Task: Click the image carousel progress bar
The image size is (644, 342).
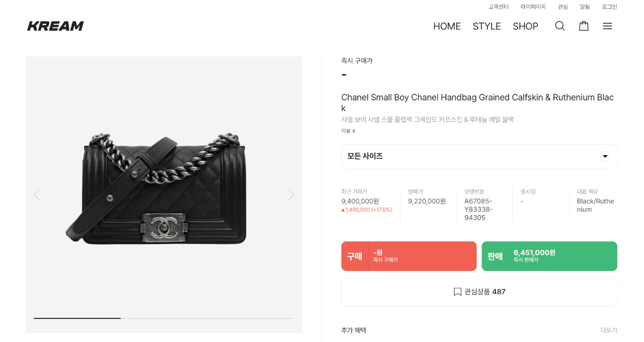Action: coord(164,318)
